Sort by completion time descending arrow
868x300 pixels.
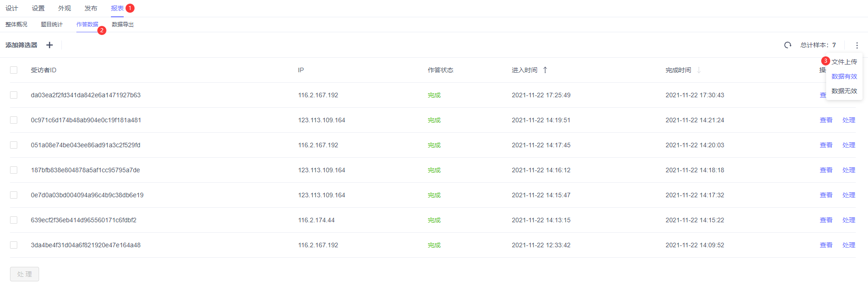coord(699,70)
